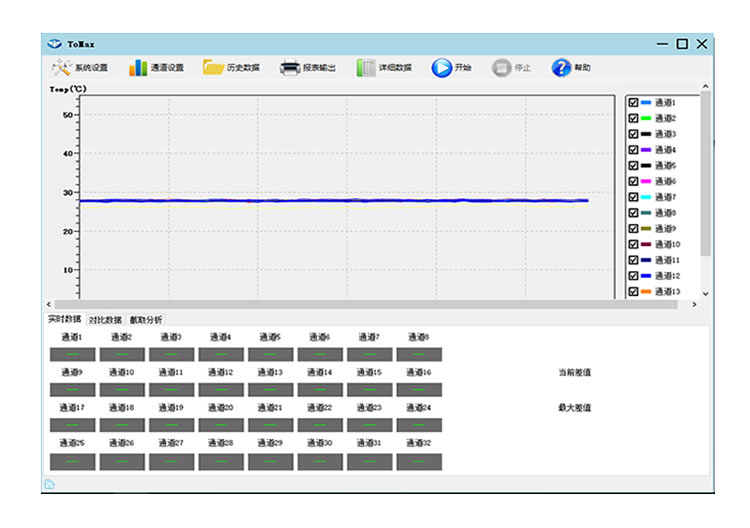Click the 通道13 orange color swatch
750x528 pixels.
(x=646, y=292)
